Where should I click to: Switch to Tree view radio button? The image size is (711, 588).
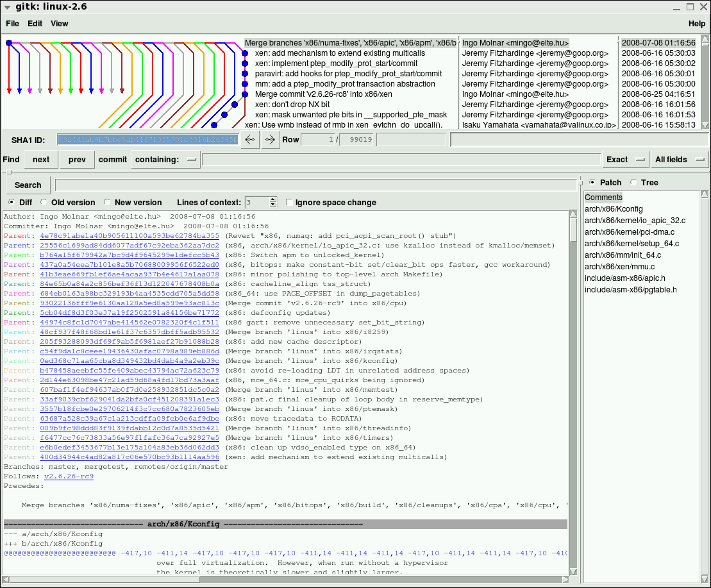pyautogui.click(x=633, y=183)
